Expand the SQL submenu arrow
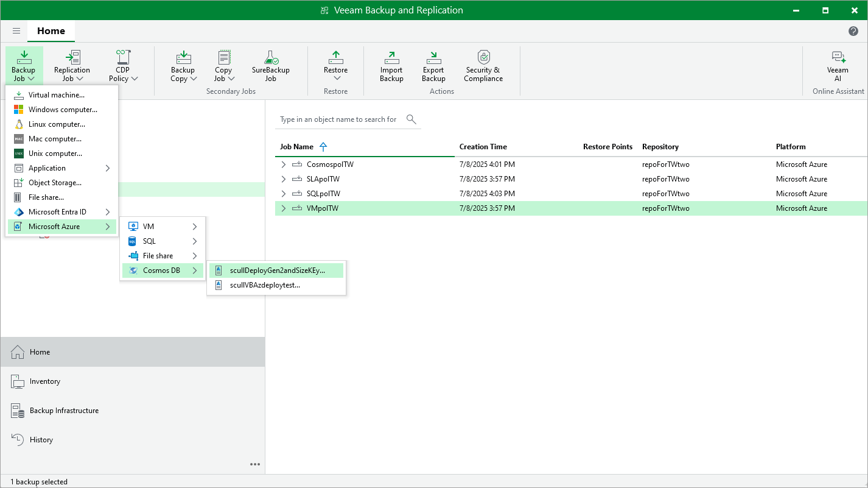 click(195, 241)
